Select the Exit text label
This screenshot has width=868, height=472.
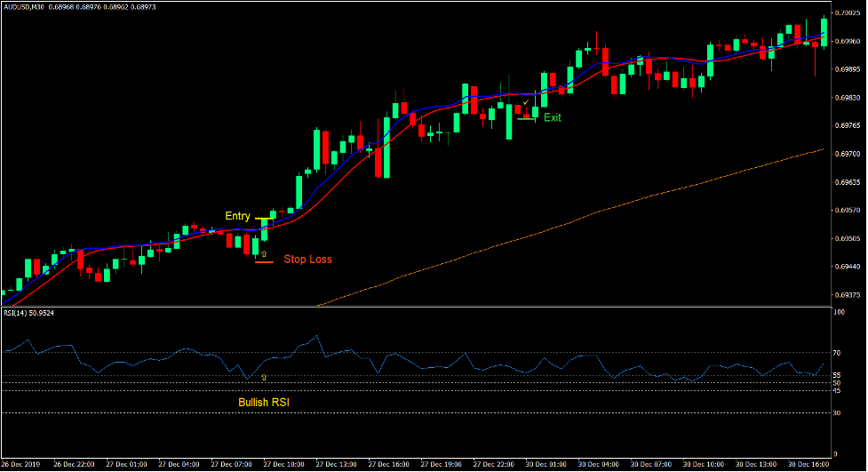(x=552, y=117)
